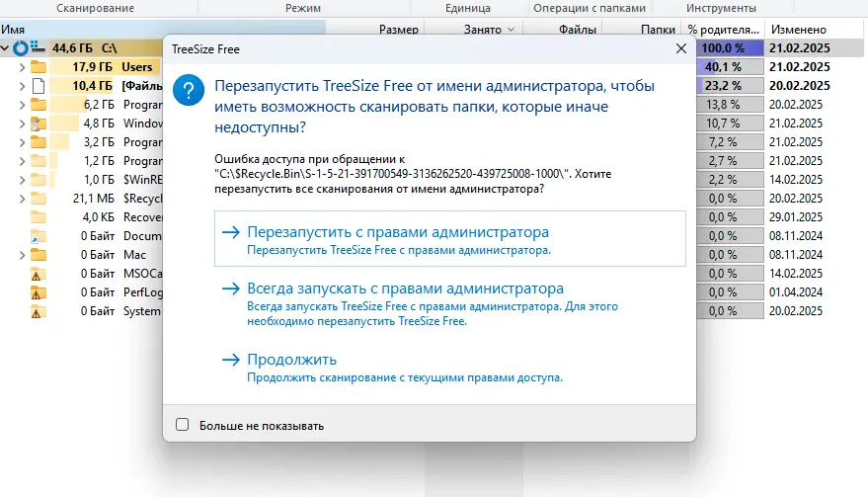Screen dimensions: 868x497
Task: Open Операции с папками group
Action: (x=590, y=8)
